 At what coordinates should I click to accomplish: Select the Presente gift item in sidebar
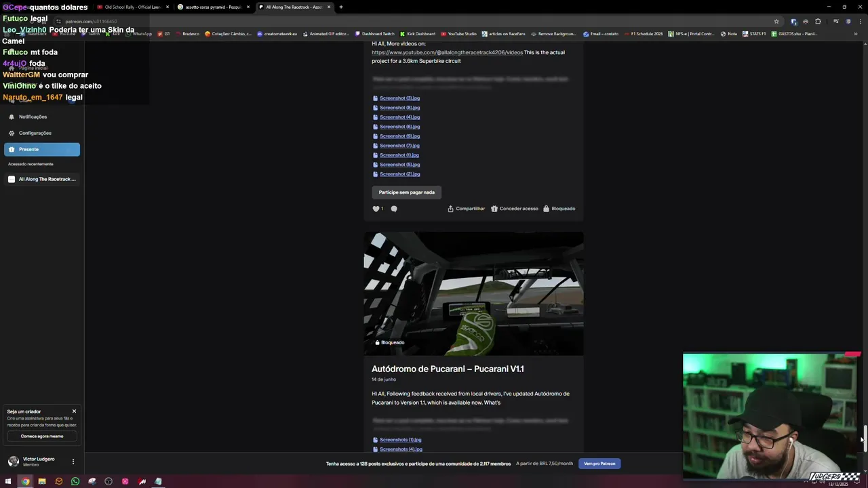click(x=41, y=149)
